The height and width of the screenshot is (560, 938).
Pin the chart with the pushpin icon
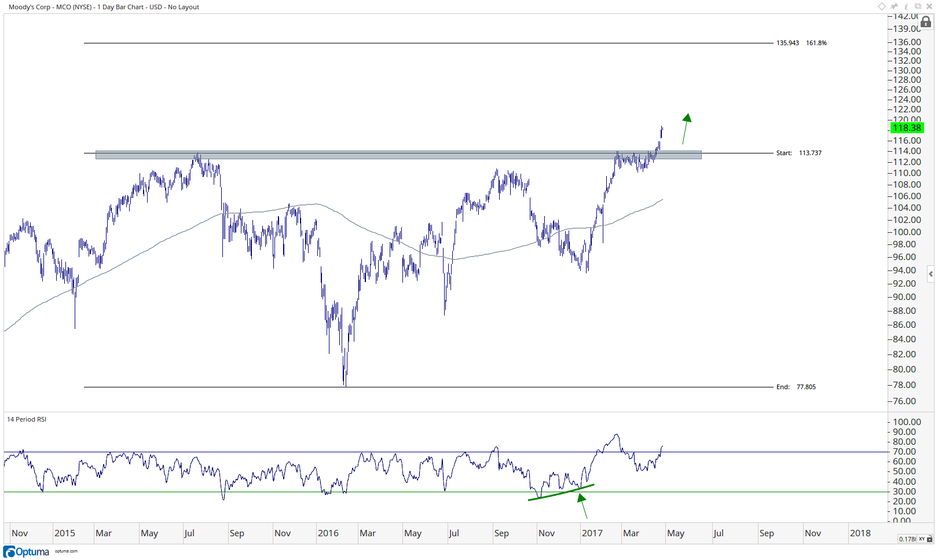point(895,6)
